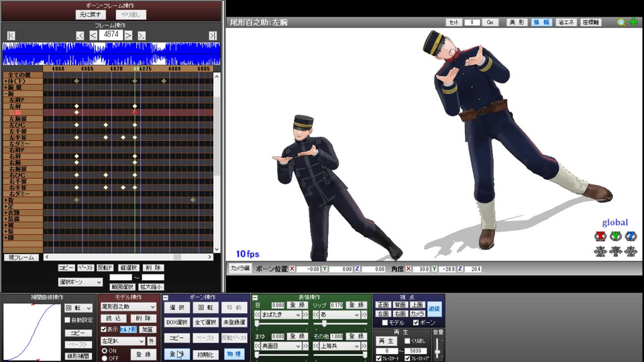Select the IK OFF radio button

[104, 358]
